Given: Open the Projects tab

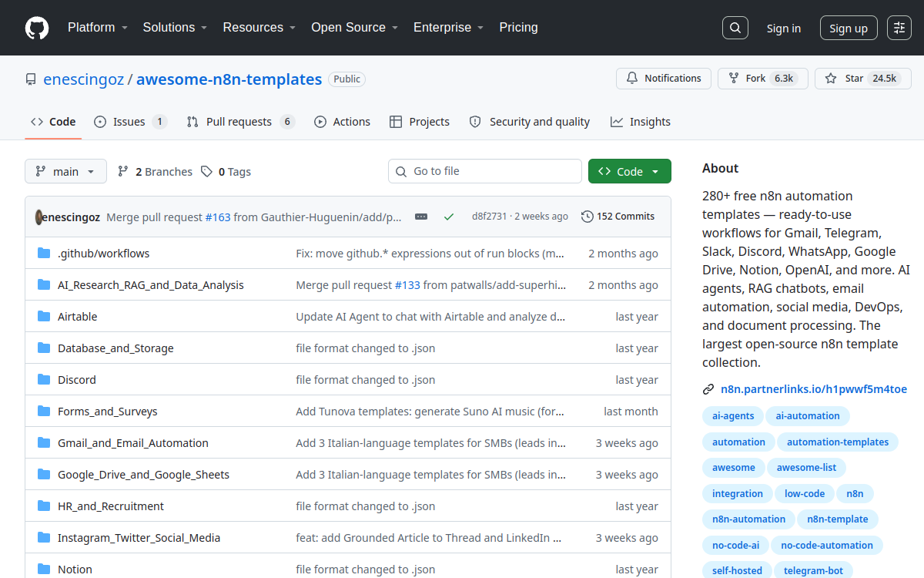Looking at the screenshot, I should [x=420, y=122].
